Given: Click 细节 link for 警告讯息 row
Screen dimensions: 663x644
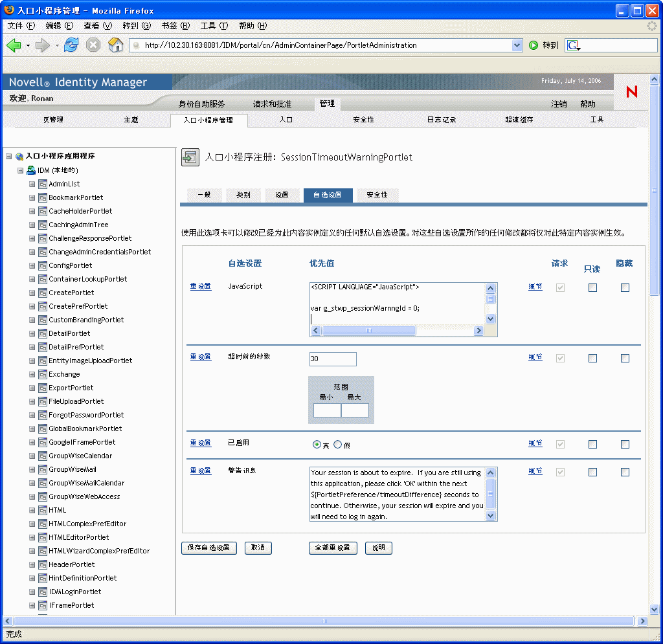Looking at the screenshot, I should 535,471.
